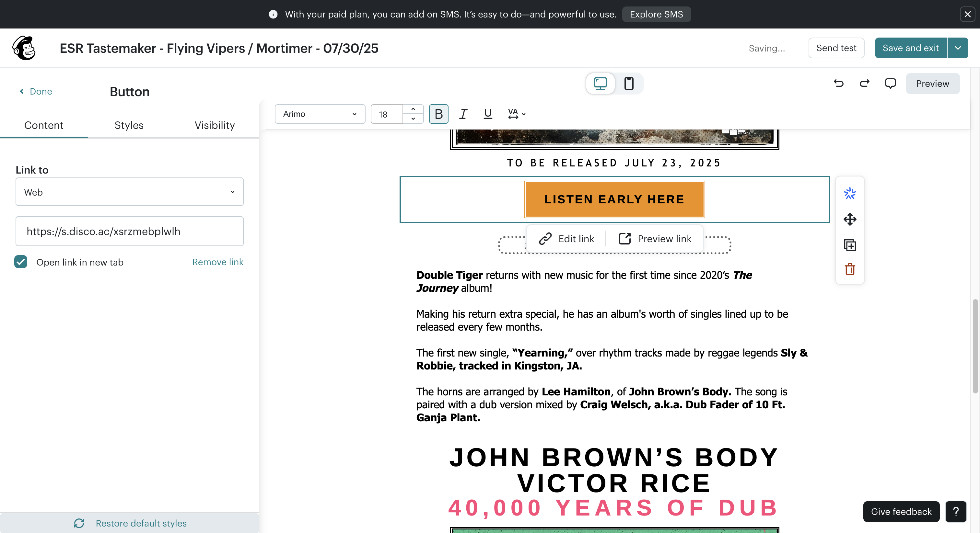Click the paragraph starting 'Making his return'
This screenshot has width=980, height=533.
click(602, 320)
